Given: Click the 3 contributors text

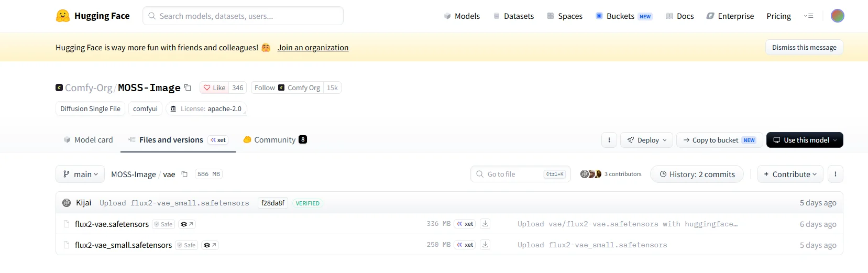Looking at the screenshot, I should pyautogui.click(x=623, y=174).
